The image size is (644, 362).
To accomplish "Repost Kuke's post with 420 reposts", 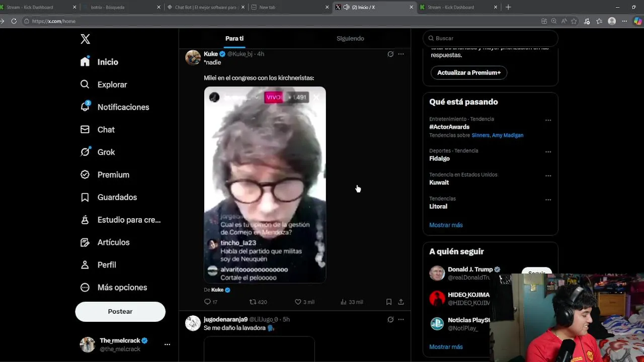I will click(258, 302).
